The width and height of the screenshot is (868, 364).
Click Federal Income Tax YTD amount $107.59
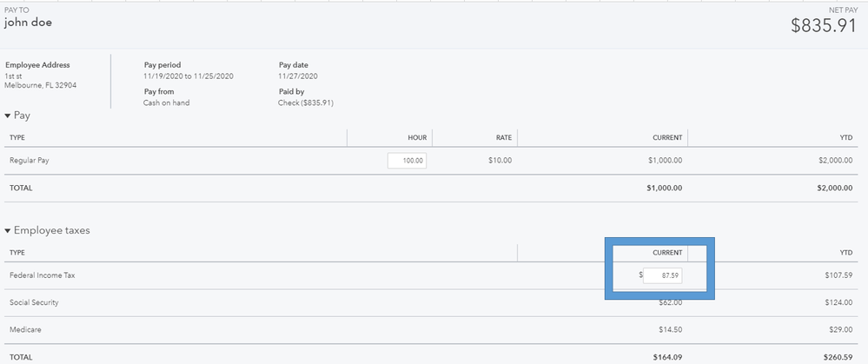836,275
